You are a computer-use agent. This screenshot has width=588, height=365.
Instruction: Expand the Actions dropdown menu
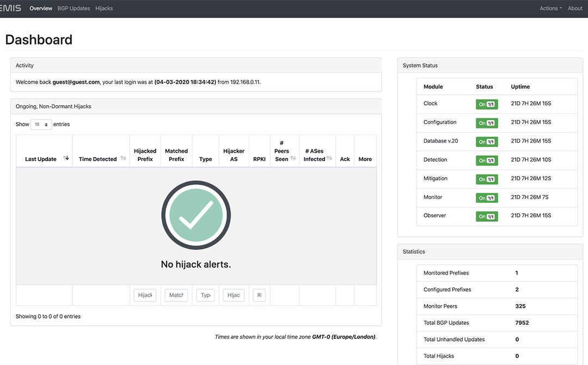(x=550, y=8)
